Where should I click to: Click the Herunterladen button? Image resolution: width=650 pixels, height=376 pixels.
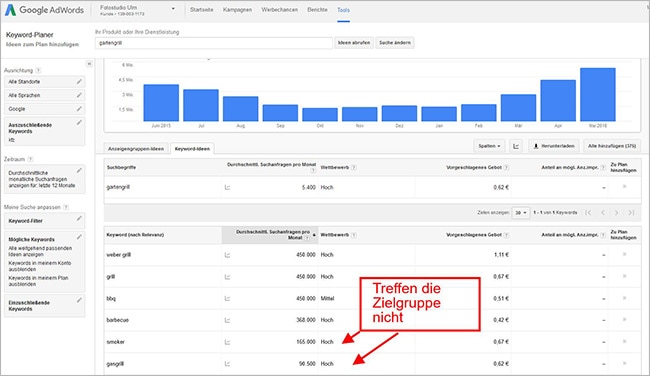click(x=554, y=146)
